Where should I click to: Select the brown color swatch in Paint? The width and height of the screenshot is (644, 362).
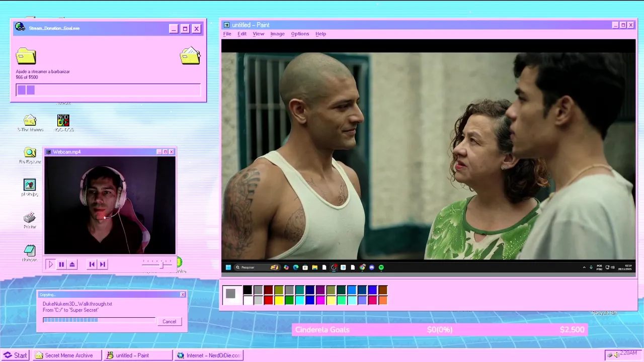click(x=383, y=290)
